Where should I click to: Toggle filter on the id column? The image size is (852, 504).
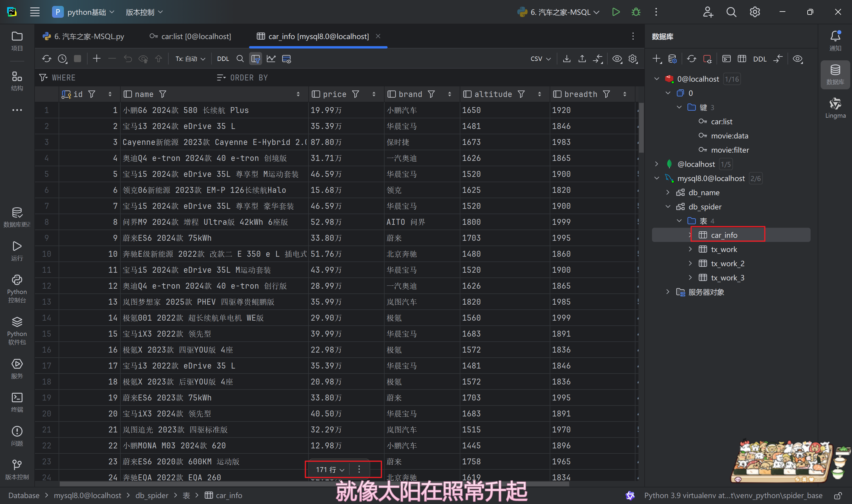(x=91, y=94)
